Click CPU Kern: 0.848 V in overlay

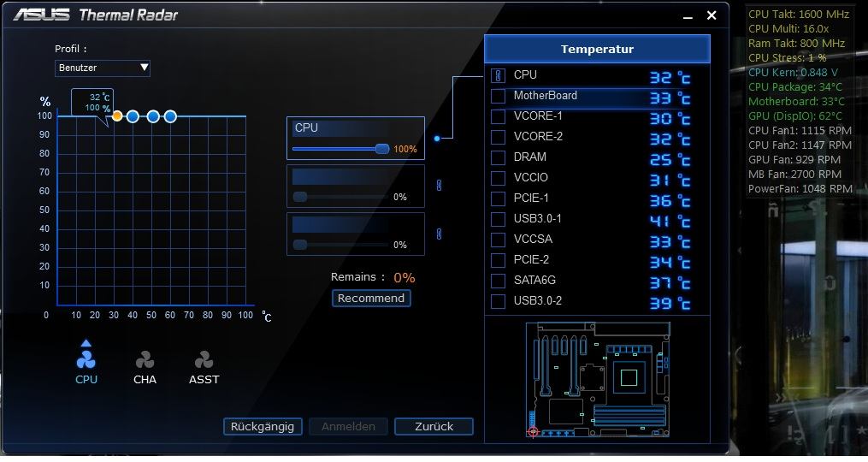tap(794, 73)
